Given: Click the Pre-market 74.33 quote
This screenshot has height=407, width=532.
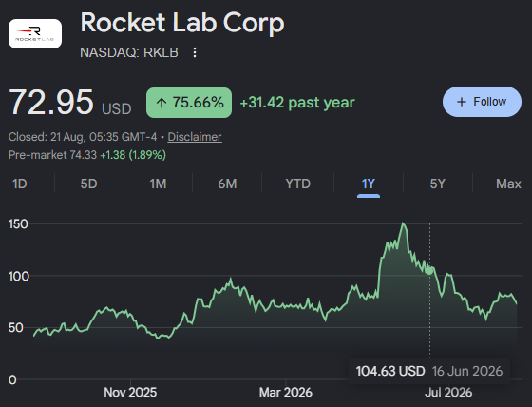Looking at the screenshot, I should pos(87,155).
